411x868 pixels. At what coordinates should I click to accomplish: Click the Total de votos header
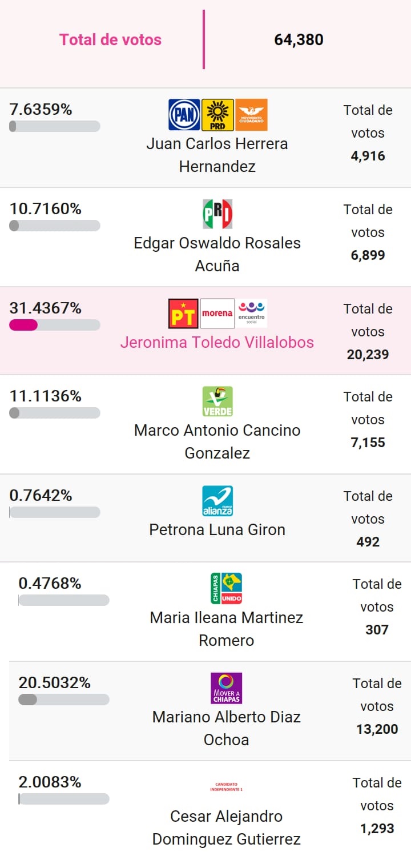(x=111, y=40)
